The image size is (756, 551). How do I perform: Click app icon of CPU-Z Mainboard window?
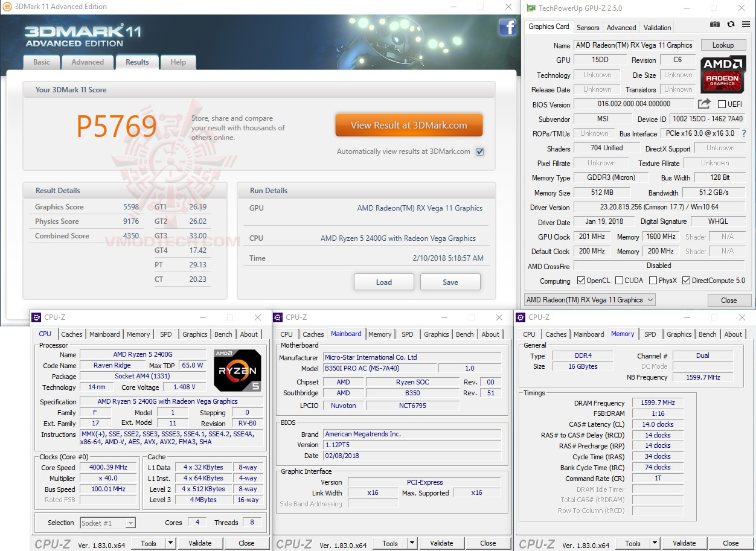point(278,317)
